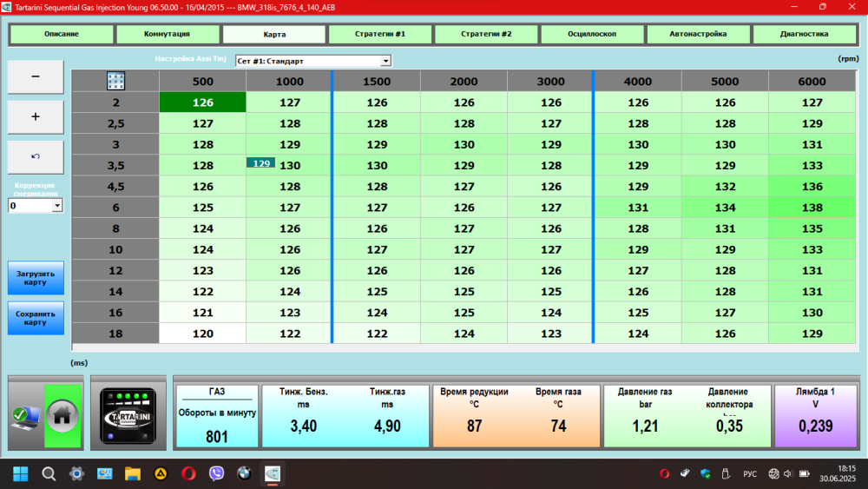Screen dimensions: 868x489
Task: Click the ГАЗ Обороты в минуту 801 panel
Action: point(217,415)
